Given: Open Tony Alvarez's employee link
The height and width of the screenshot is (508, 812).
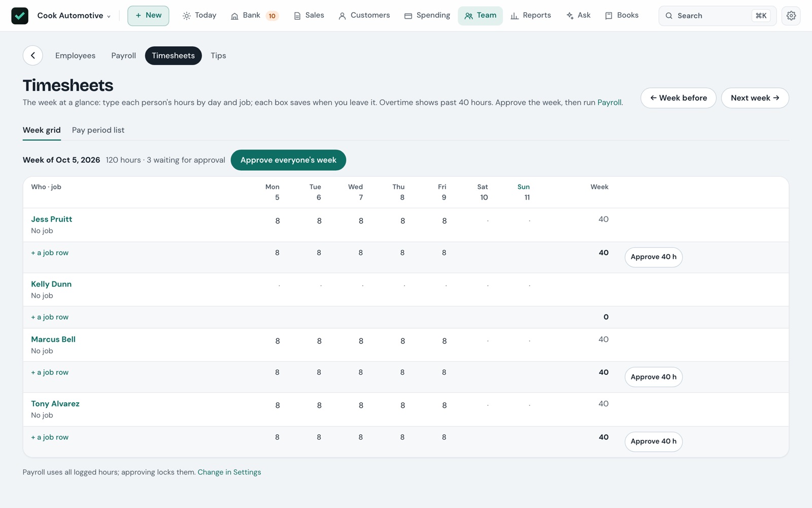Looking at the screenshot, I should 55,404.
